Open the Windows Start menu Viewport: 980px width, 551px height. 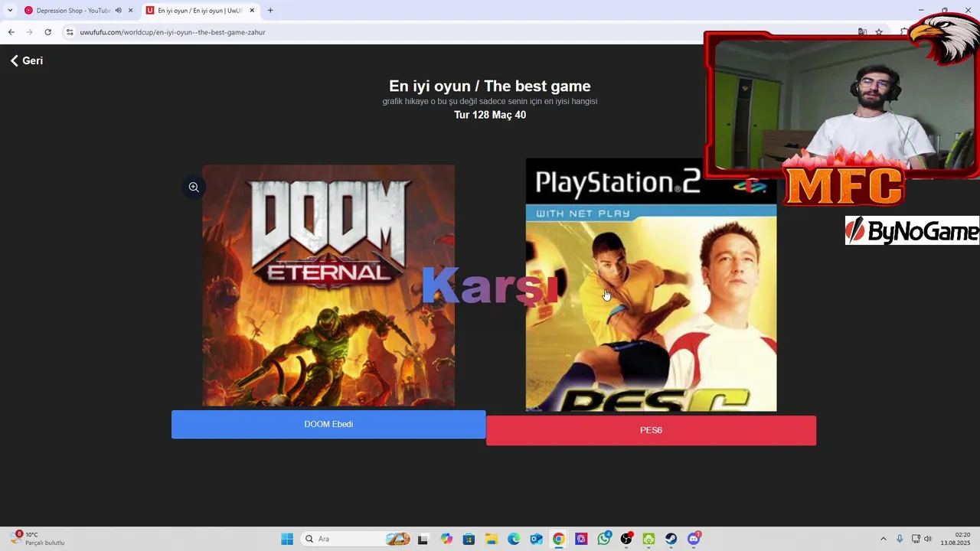point(287,539)
